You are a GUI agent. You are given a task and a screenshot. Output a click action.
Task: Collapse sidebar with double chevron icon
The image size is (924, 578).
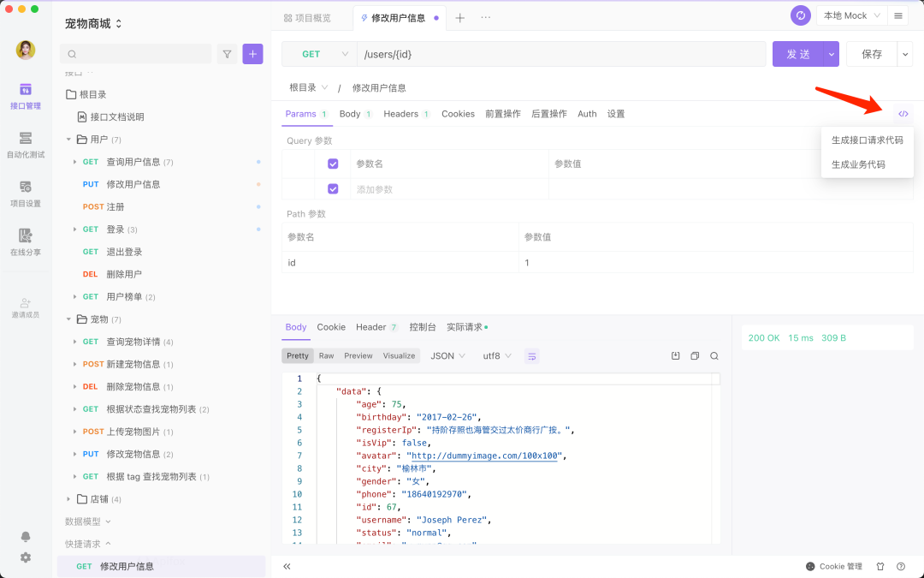[287, 566]
